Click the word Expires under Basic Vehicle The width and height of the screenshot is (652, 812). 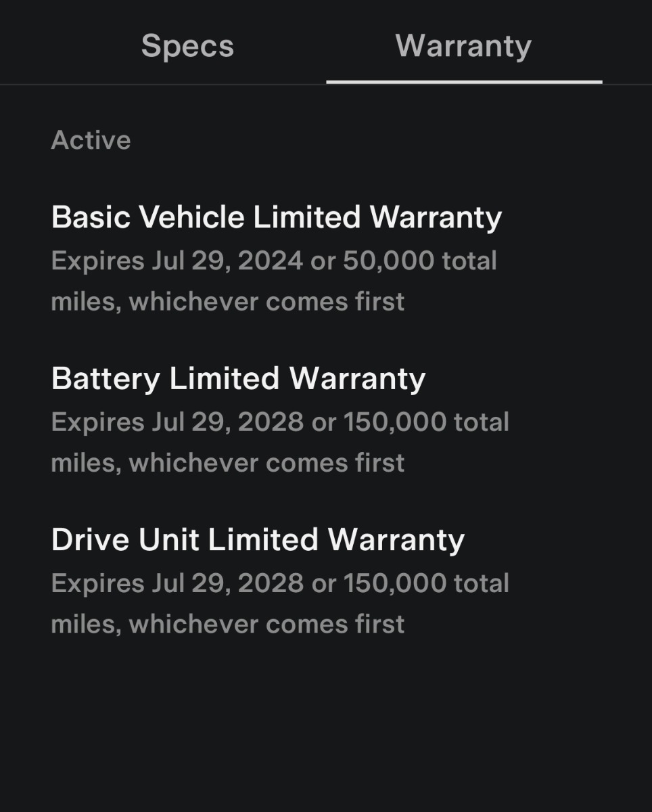point(97,261)
